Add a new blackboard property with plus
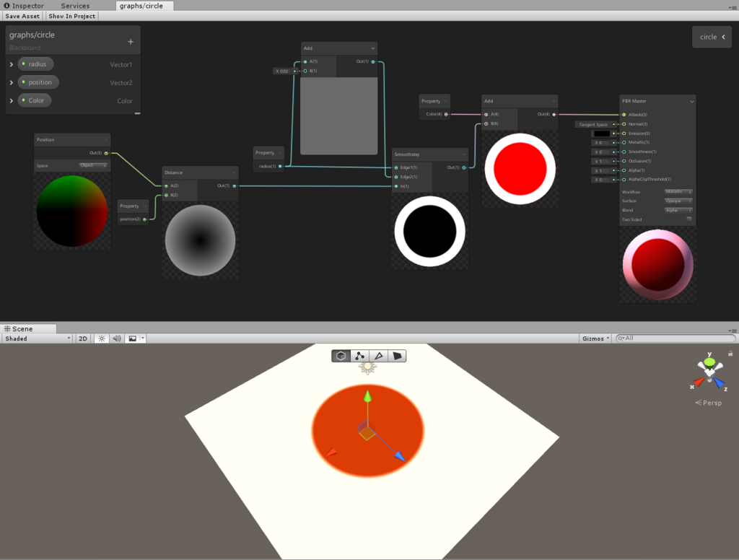Screen dimensions: 739x560 point(131,42)
